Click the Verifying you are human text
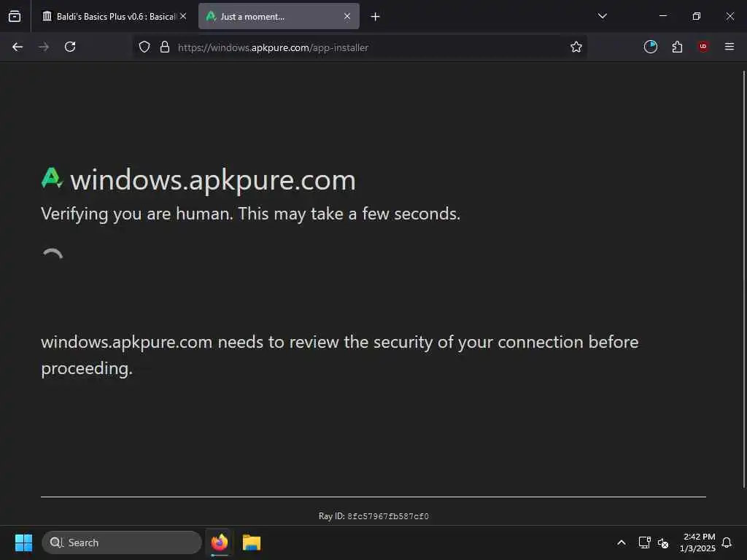This screenshot has width=747, height=560. (251, 214)
